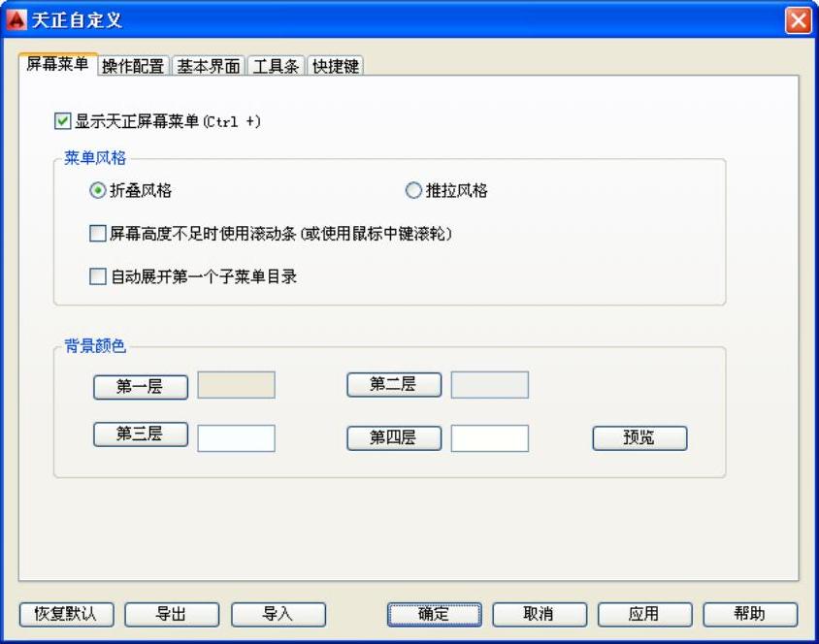819x644 pixels.
Task: Enable 屏幕高度不足时使用滚动条 checkbox
Action: click(98, 234)
